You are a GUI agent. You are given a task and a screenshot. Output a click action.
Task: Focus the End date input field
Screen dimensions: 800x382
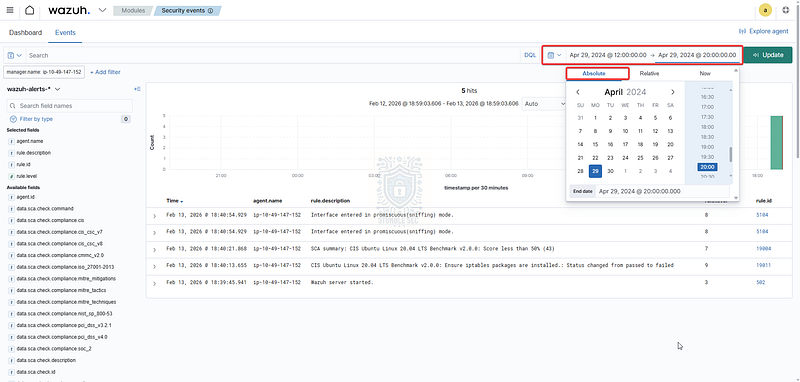click(664, 191)
